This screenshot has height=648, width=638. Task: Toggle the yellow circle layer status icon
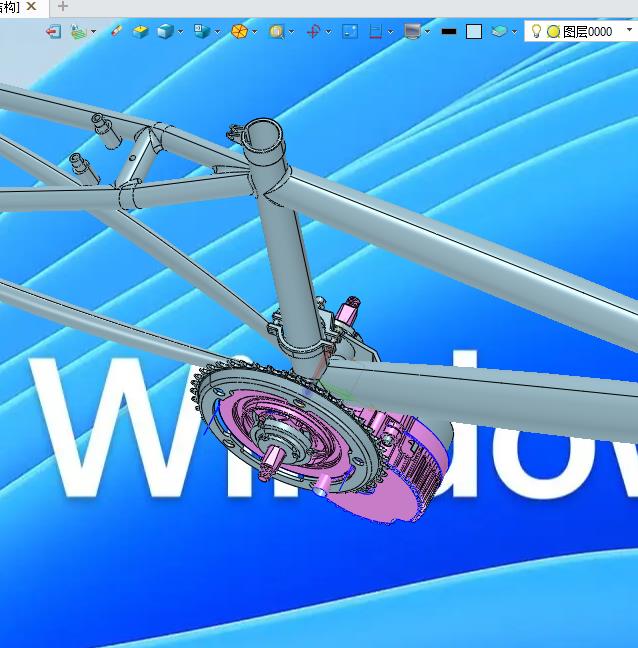click(x=553, y=31)
